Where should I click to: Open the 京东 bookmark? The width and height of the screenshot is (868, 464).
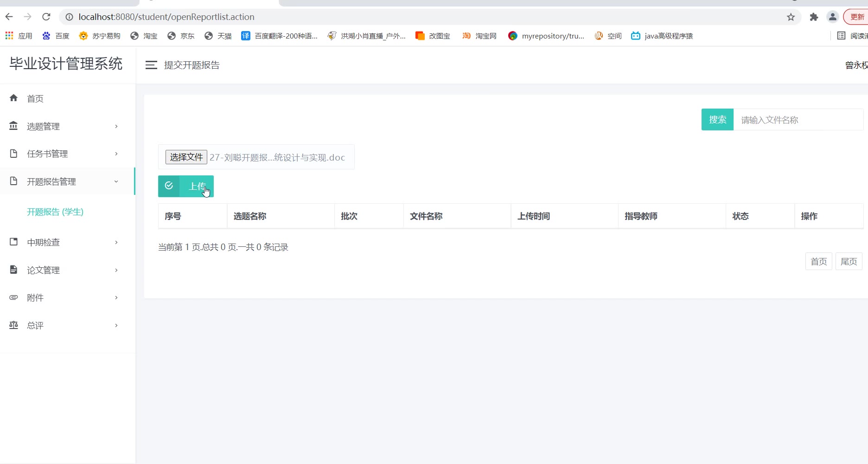tap(181, 36)
